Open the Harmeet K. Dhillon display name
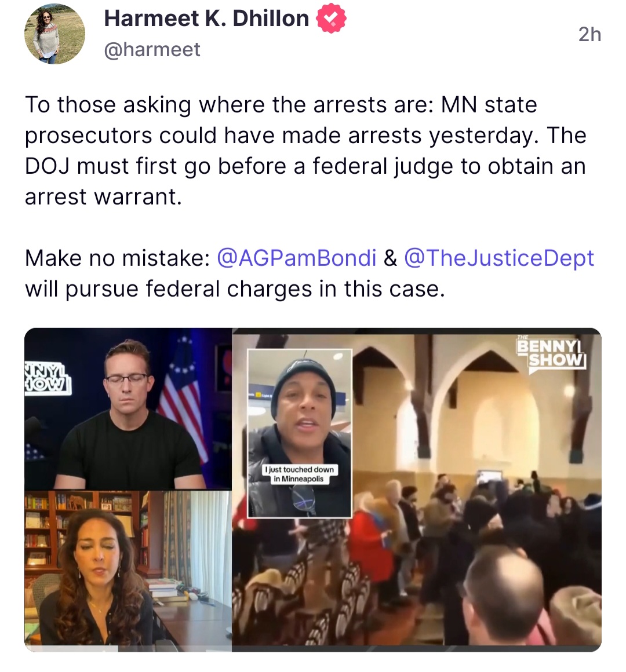The width and height of the screenshot is (626, 672). pos(206,19)
